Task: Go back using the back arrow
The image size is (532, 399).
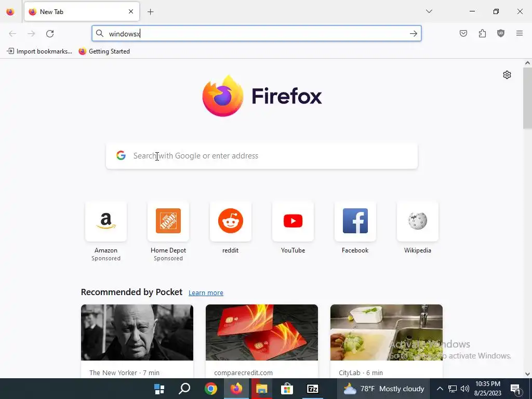Action: [x=12, y=34]
